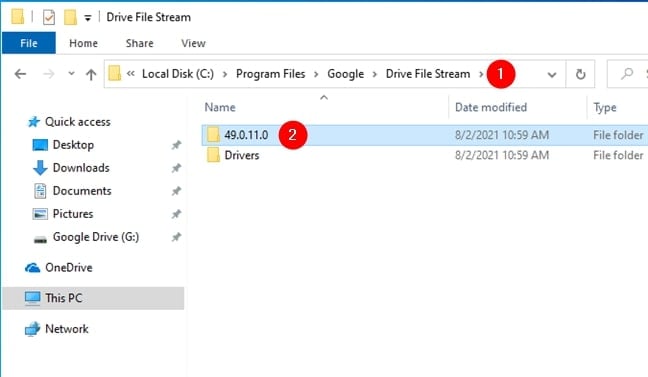Image resolution: width=648 pixels, height=377 pixels.
Task: Open Google Drive (G:) shortcut
Action: [x=96, y=237]
